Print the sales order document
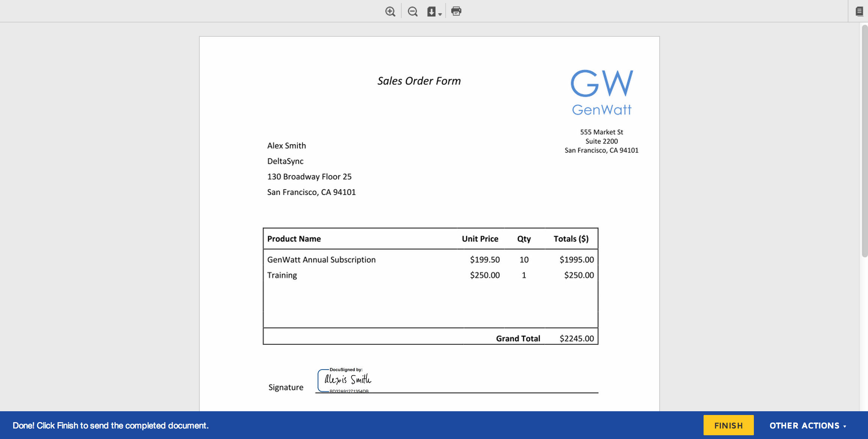Screen dimensions: 868x439 click(x=456, y=11)
